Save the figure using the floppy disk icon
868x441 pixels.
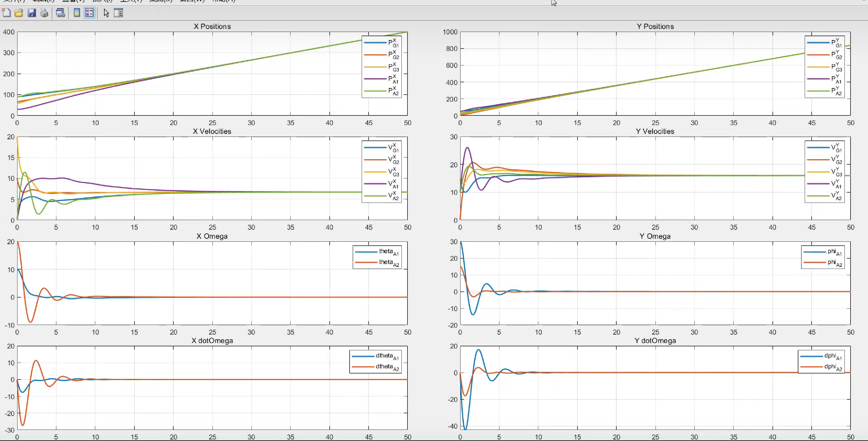coord(32,13)
